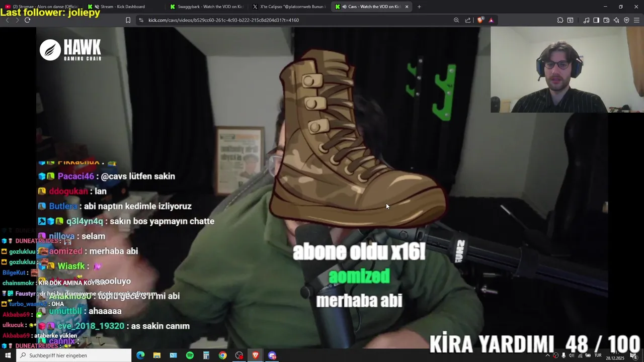Toggle the browser sidebar panel icon
Viewport: 644px width, 362px height.
(x=596, y=20)
